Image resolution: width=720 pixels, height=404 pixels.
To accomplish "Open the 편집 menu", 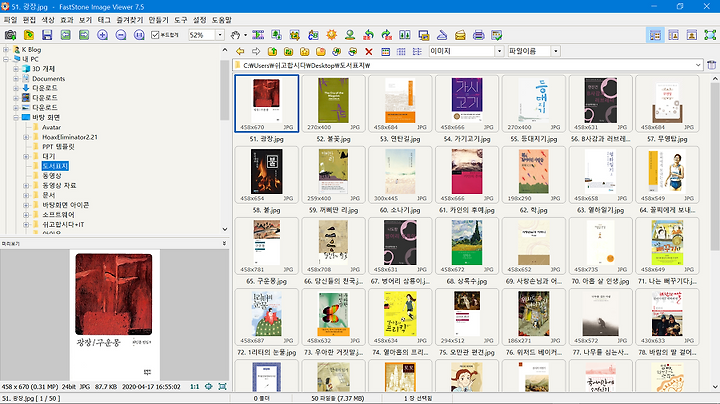I will [x=29, y=20].
